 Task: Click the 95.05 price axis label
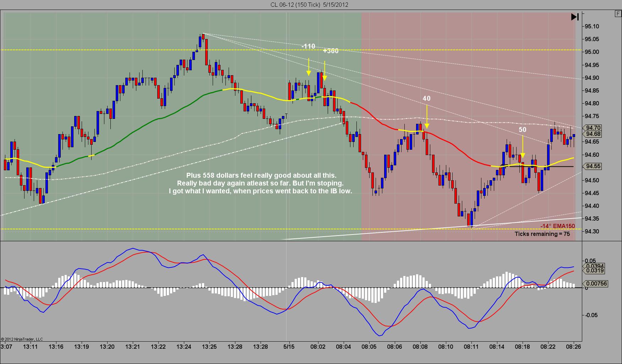click(591, 39)
